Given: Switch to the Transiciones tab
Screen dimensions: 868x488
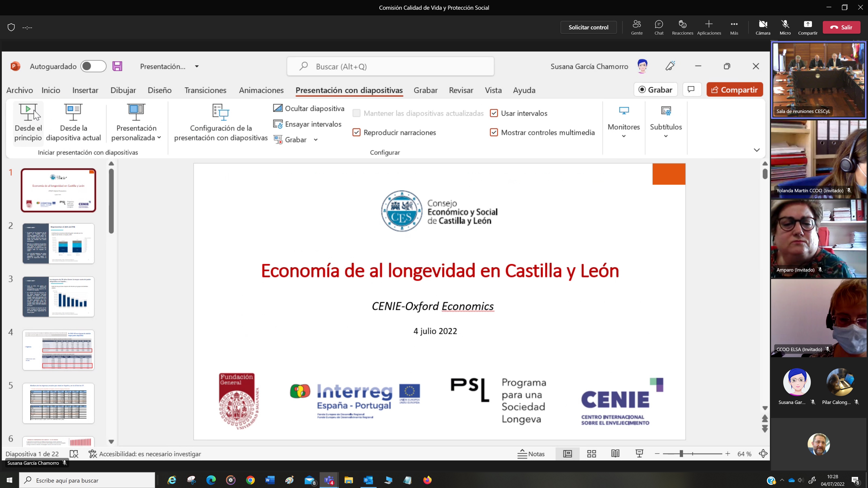Looking at the screenshot, I should click(x=205, y=90).
